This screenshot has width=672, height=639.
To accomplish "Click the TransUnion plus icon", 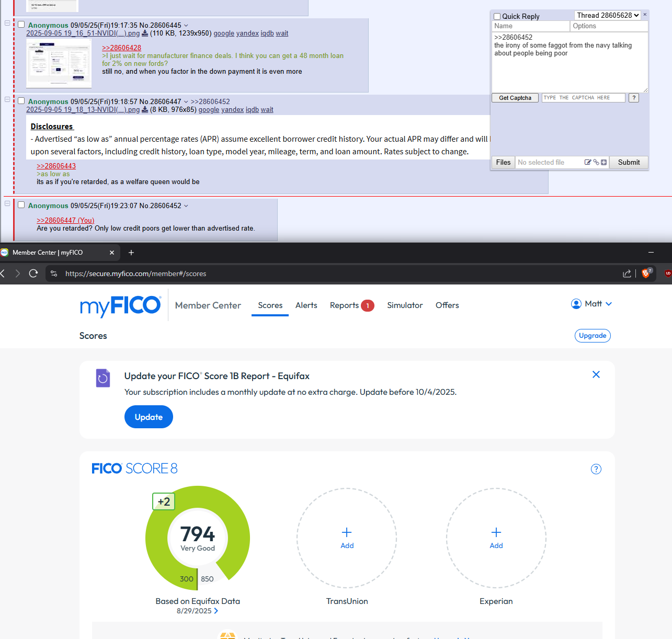I will pos(347,532).
